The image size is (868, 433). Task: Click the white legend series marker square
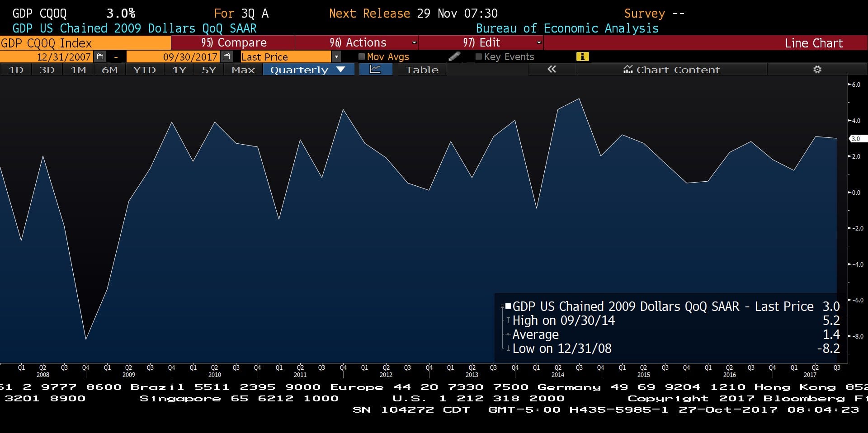pyautogui.click(x=508, y=306)
